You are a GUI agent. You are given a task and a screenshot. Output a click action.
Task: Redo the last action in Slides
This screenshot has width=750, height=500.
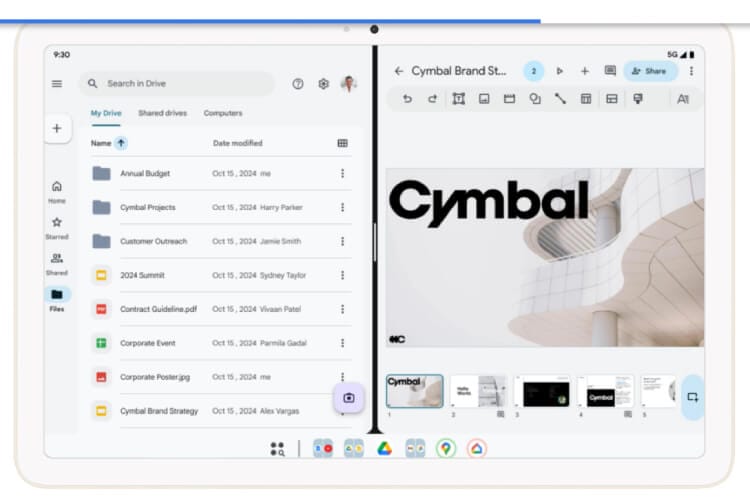432,99
